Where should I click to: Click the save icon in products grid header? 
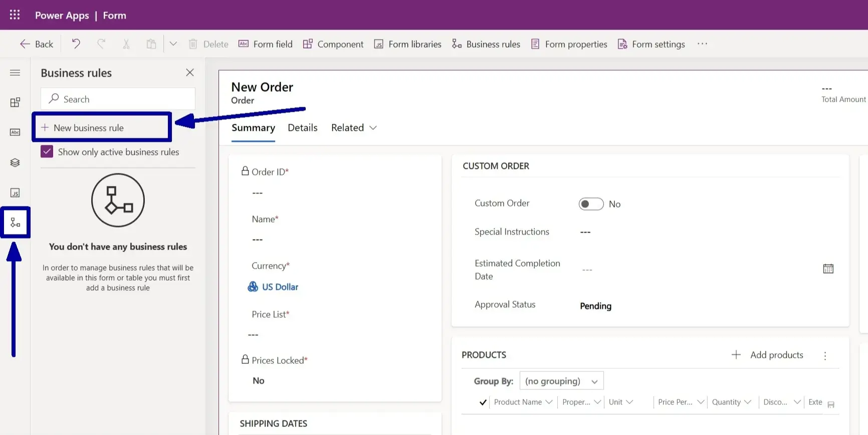click(831, 404)
